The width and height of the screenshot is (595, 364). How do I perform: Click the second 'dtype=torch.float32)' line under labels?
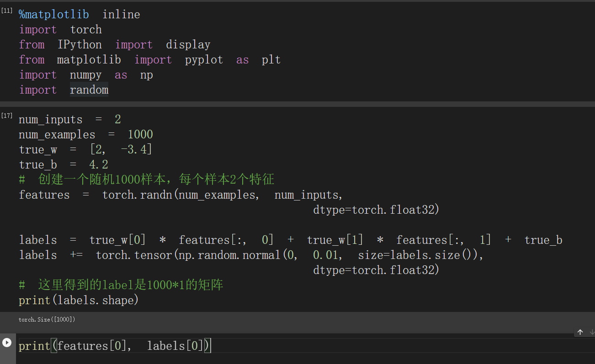tap(376, 270)
